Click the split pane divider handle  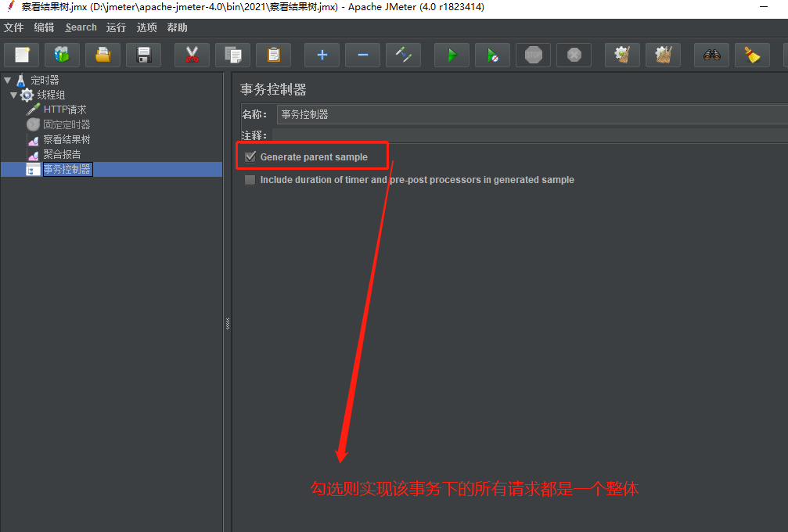point(228,324)
